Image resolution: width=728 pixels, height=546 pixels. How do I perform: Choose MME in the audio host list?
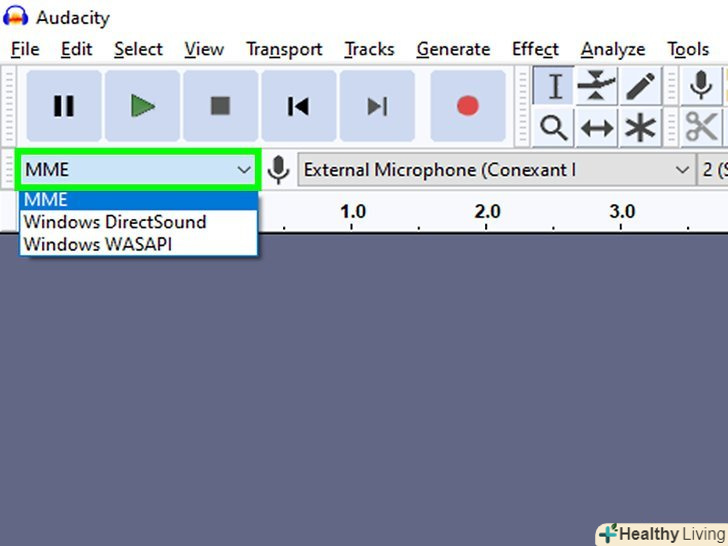(x=138, y=200)
